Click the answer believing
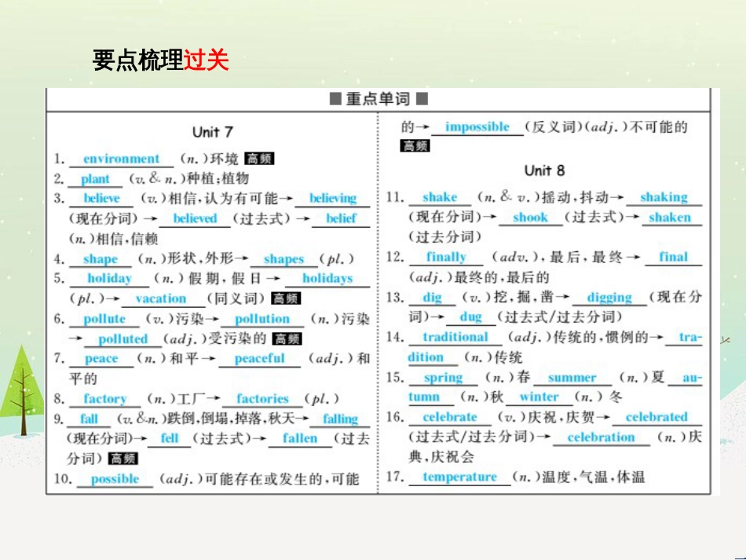Viewport: 746px width, 560px height. 333,198
